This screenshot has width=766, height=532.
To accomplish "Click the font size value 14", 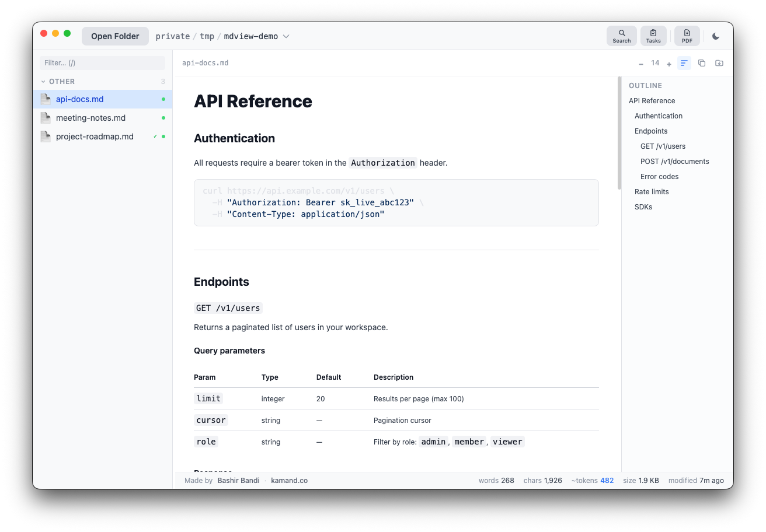I will coord(655,63).
